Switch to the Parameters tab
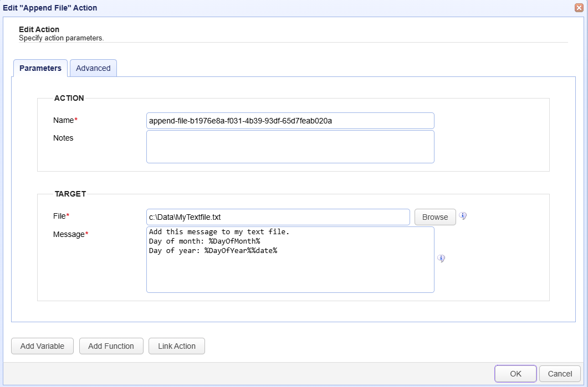The width and height of the screenshot is (588, 387). [x=40, y=68]
